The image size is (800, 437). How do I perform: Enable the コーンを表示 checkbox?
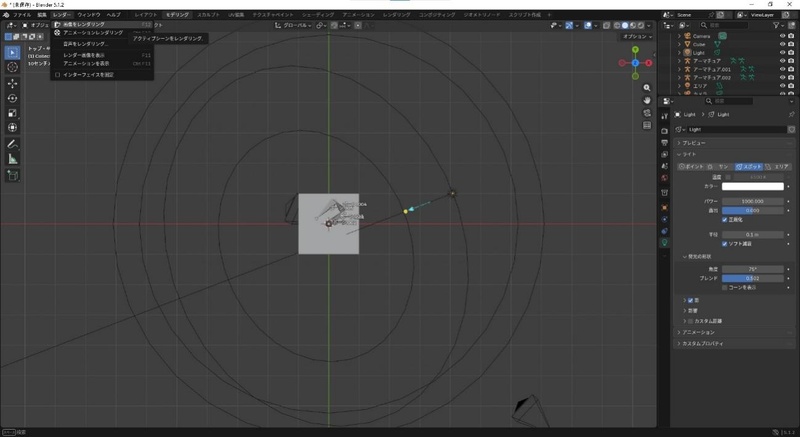[724, 288]
